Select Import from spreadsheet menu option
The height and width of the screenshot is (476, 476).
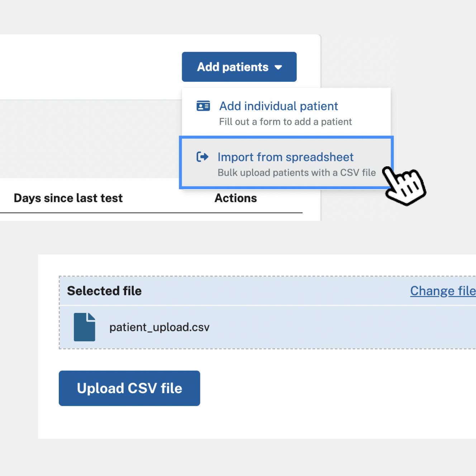click(285, 157)
